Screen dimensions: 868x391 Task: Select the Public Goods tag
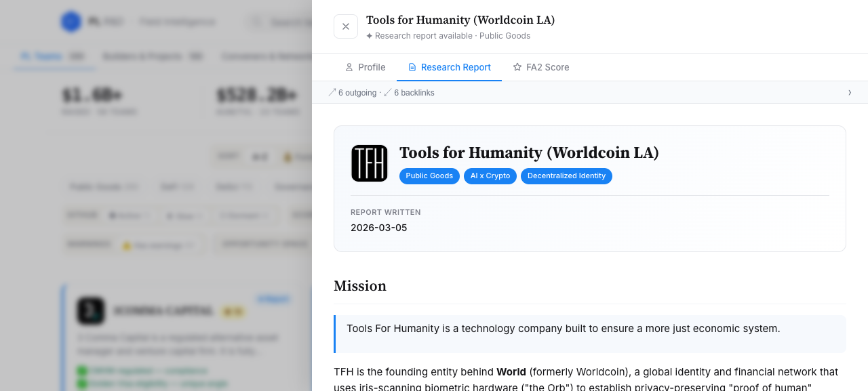coord(429,176)
